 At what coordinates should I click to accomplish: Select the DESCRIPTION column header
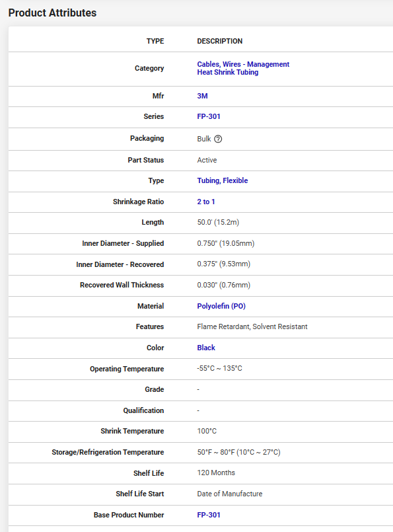point(220,41)
